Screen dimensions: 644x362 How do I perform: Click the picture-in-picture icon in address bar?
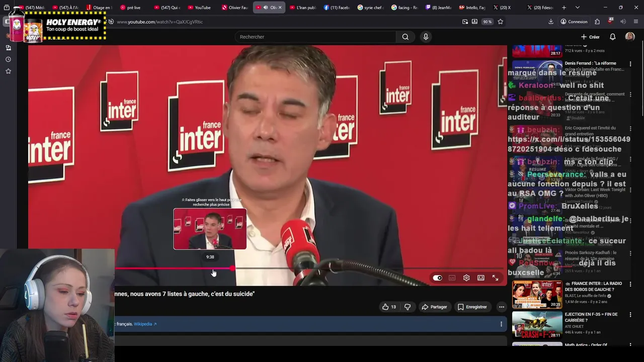465,22
